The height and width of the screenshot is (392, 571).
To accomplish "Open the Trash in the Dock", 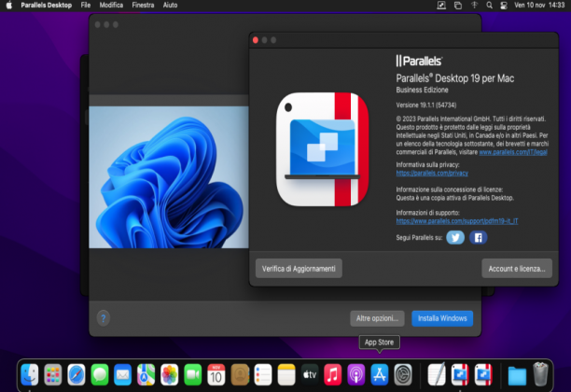I will click(540, 374).
